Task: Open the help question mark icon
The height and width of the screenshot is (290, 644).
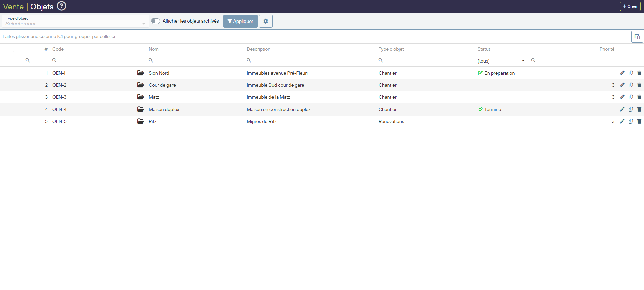Action: click(x=61, y=6)
